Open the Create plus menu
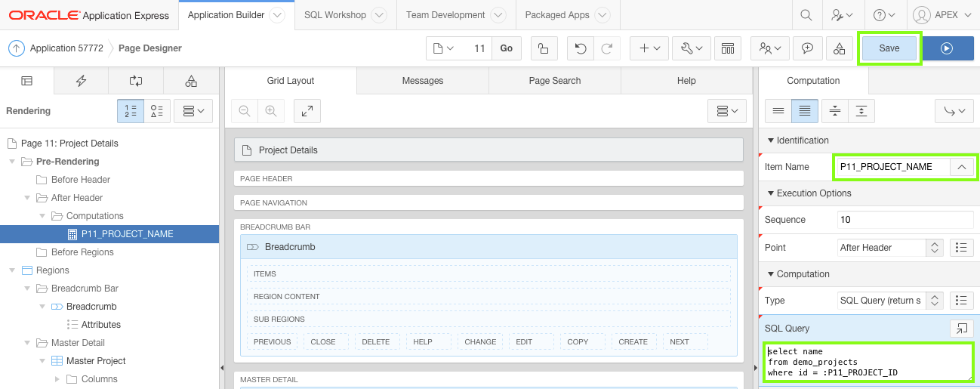 [649, 48]
